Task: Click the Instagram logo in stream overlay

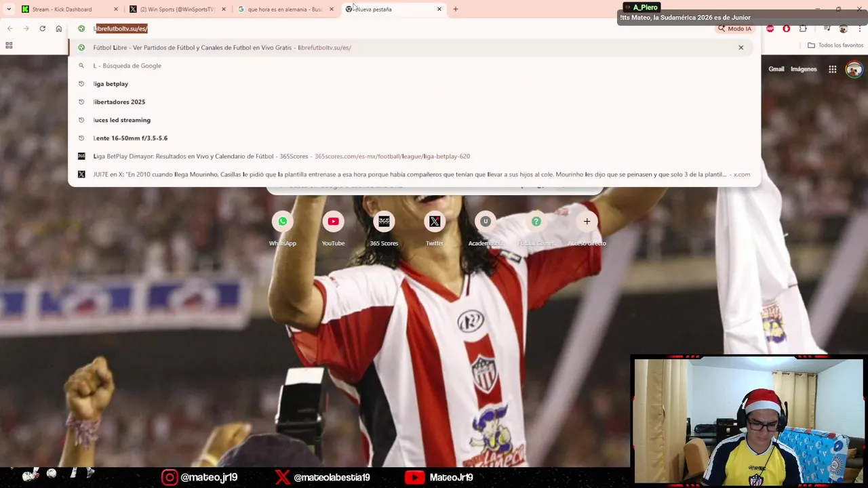Action: 170,477
